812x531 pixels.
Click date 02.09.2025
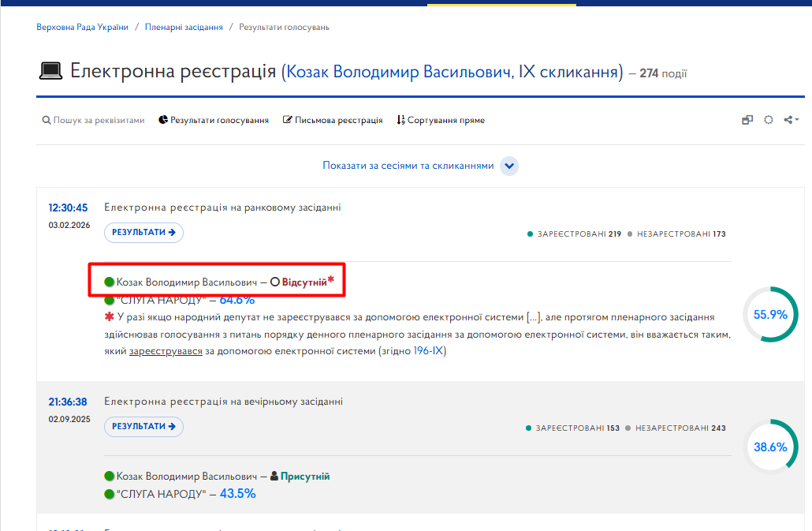pyautogui.click(x=69, y=419)
